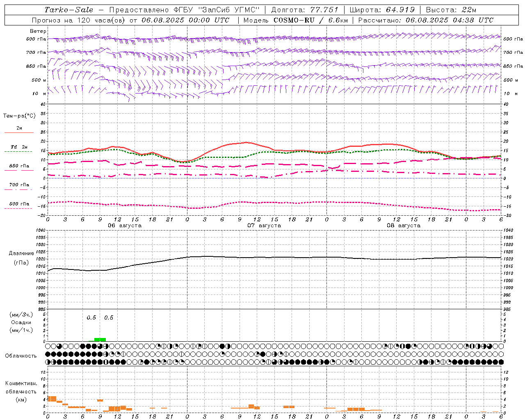Click the Прогноз на 120 часа(ов) text
The height and width of the screenshot is (420, 525).
tap(78, 20)
